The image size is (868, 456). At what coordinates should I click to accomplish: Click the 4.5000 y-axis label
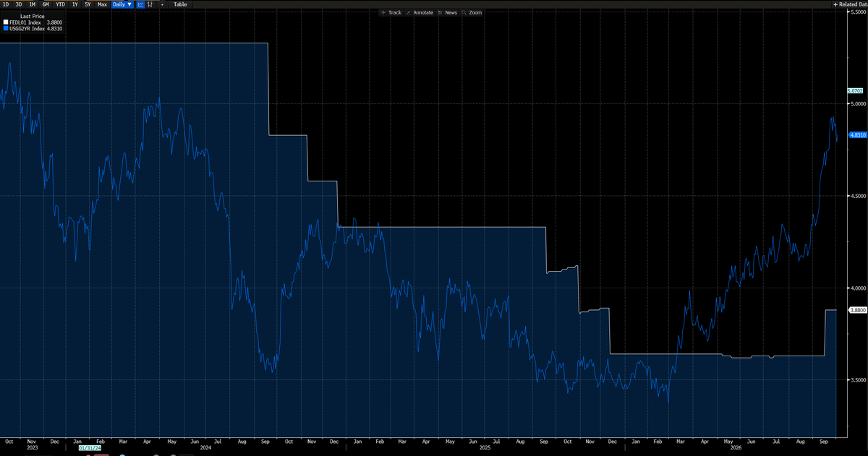[858, 196]
